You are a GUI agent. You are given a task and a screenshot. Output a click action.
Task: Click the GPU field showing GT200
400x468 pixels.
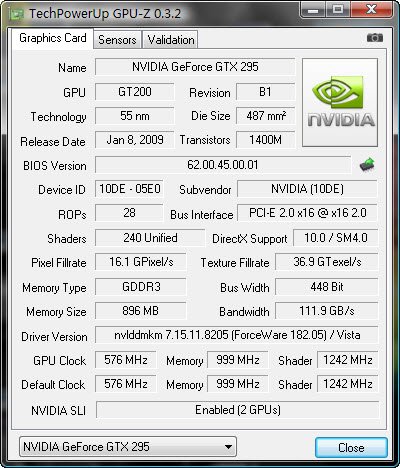point(135,92)
